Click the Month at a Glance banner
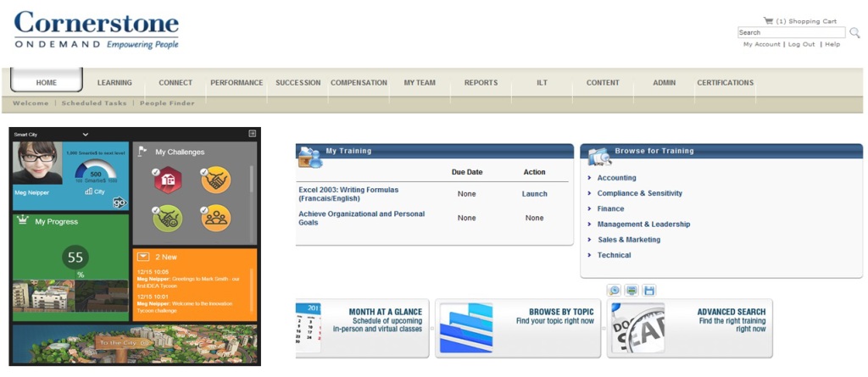 tap(362, 329)
